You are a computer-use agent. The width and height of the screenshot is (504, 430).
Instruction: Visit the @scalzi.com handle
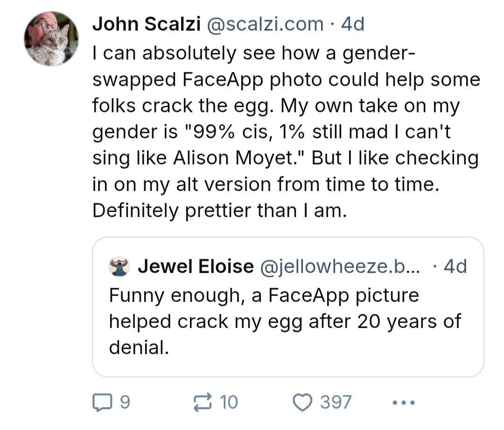[x=265, y=24]
